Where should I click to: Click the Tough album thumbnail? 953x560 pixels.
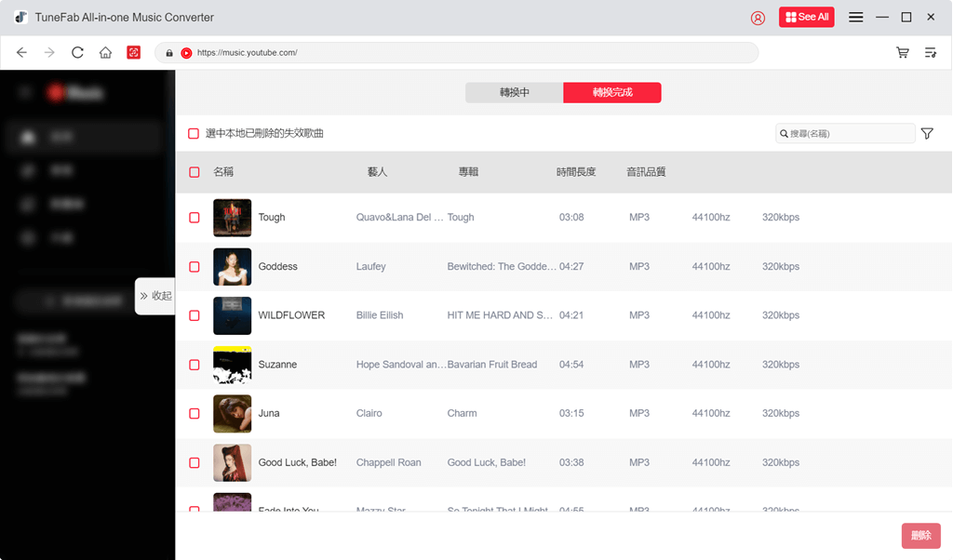point(232,218)
